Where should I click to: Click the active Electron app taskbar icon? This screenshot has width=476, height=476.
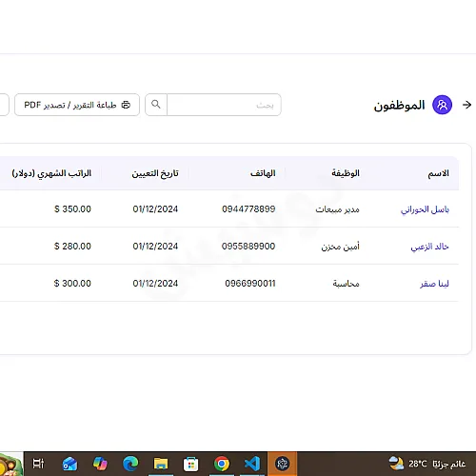pyautogui.click(x=282, y=464)
